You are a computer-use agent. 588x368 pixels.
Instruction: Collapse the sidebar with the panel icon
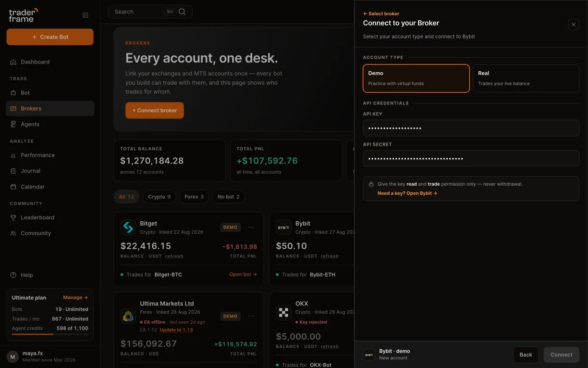click(x=86, y=15)
